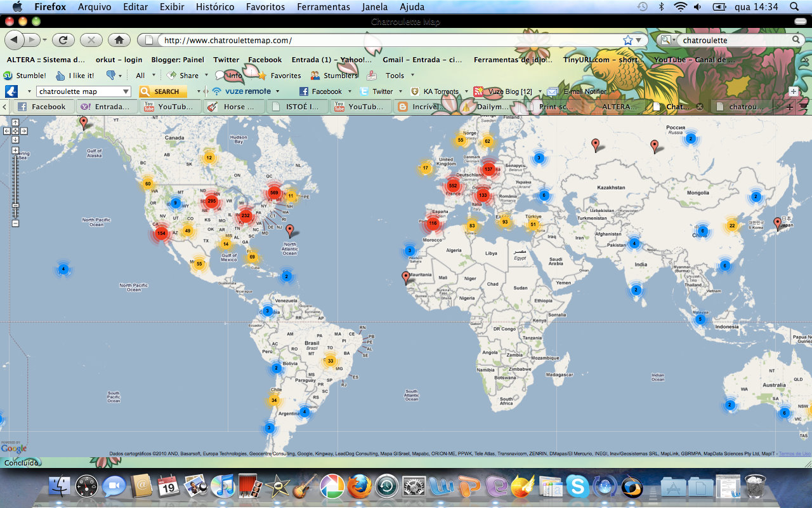This screenshot has height=508, width=812.
Task: Open the StumbleUpon Info speech bubble
Action: 228,75
